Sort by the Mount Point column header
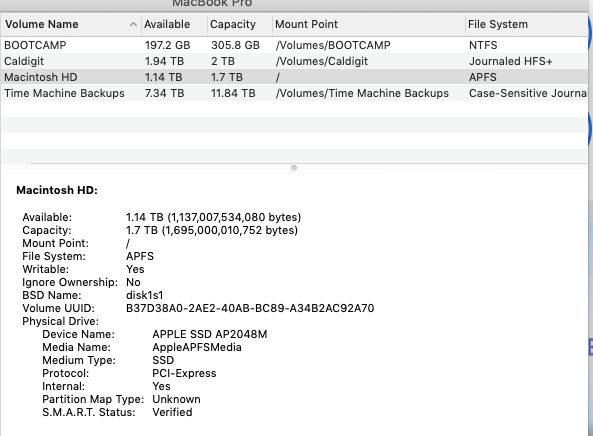The image size is (593, 436). tap(369, 24)
